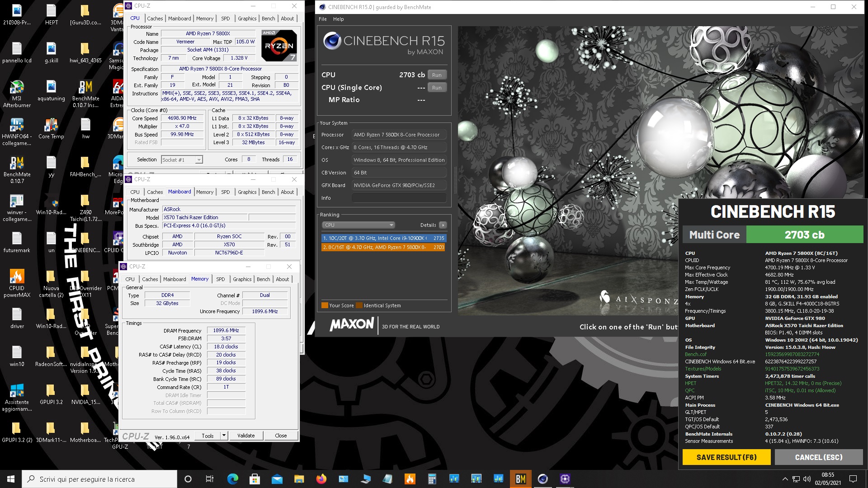868x488 pixels.
Task: Expand ranking Details arrow in Cinebench
Action: pyautogui.click(x=443, y=225)
